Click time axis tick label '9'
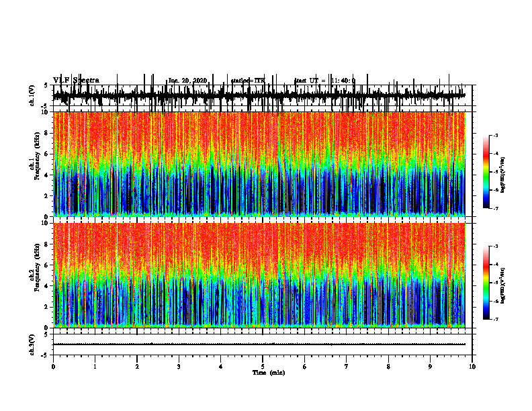Image resolution: width=532 pixels, height=411 pixels. [x=430, y=367]
